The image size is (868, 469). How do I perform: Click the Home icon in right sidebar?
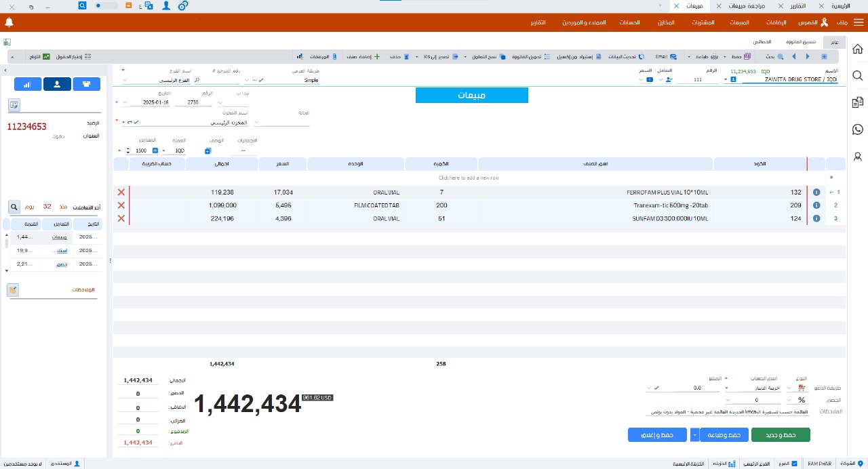(x=858, y=49)
